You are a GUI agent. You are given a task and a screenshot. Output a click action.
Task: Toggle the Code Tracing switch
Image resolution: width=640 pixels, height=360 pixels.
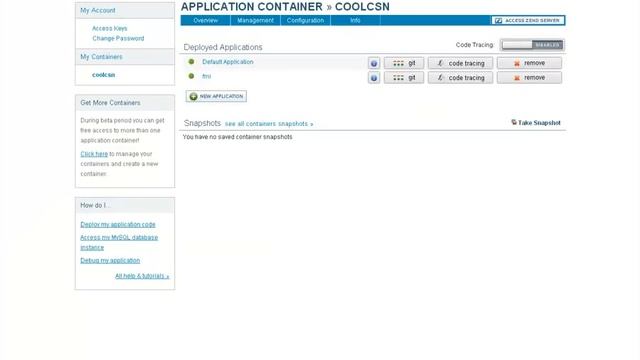tap(532, 45)
